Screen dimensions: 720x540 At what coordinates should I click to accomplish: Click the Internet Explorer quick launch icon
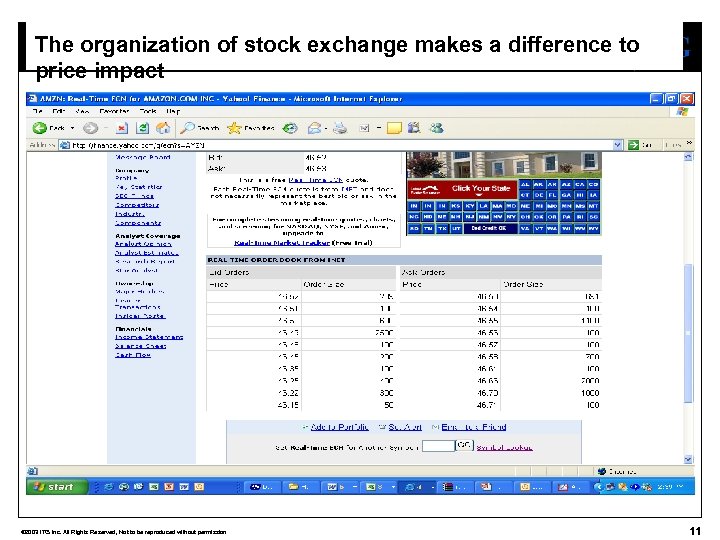108,487
